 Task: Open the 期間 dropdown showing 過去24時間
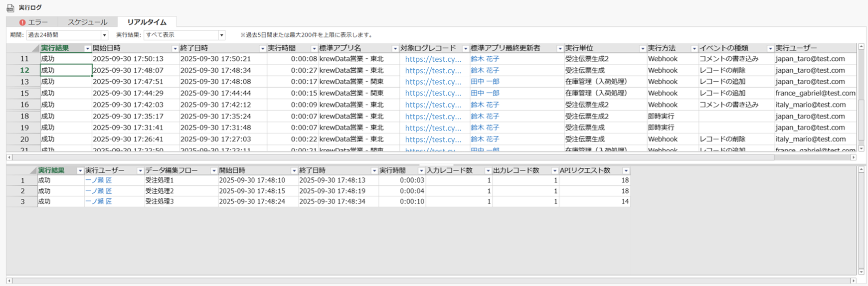point(104,35)
